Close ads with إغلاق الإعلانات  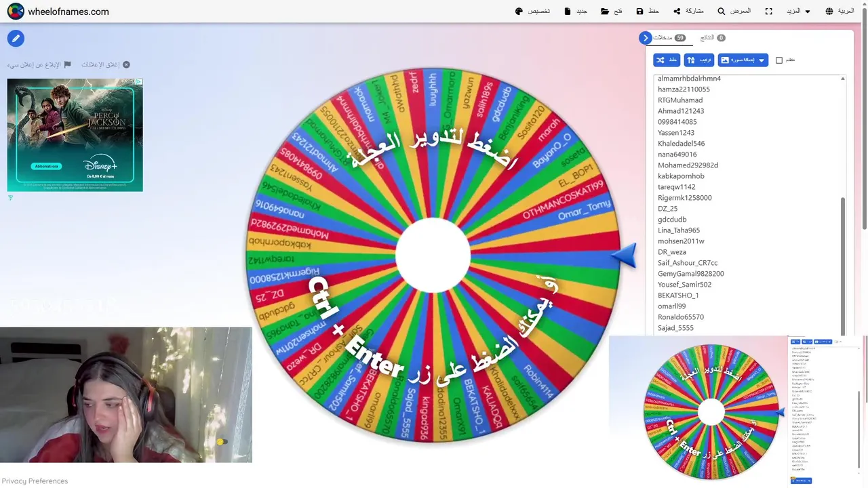pyautogui.click(x=106, y=65)
